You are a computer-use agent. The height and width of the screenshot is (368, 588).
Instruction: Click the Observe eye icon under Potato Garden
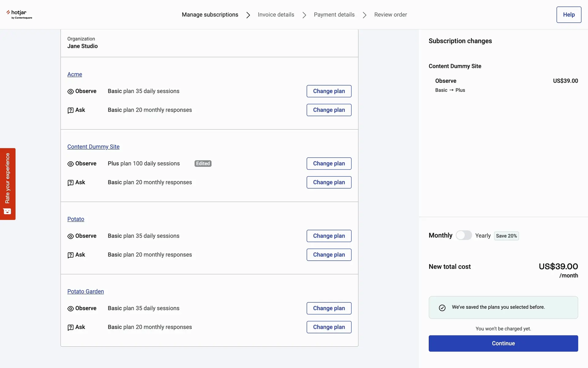70,309
